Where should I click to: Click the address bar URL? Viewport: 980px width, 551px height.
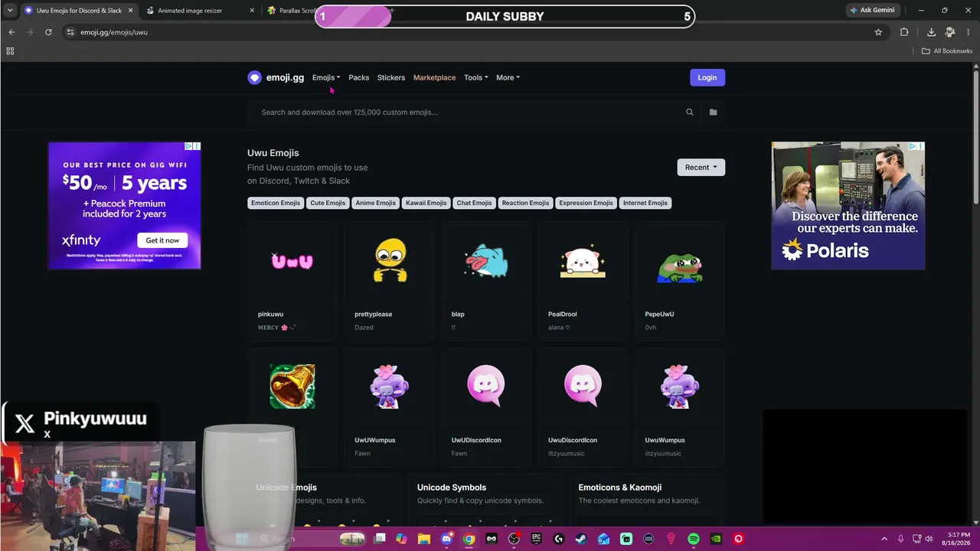click(114, 32)
